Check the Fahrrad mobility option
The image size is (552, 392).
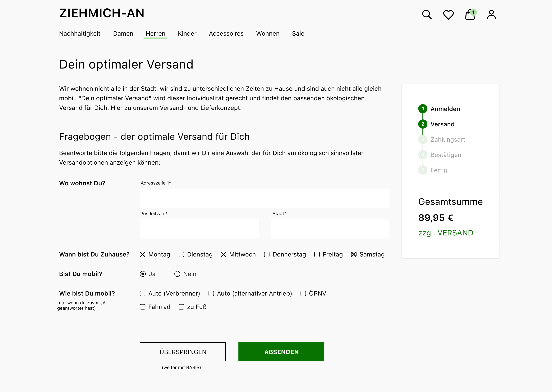(x=143, y=307)
